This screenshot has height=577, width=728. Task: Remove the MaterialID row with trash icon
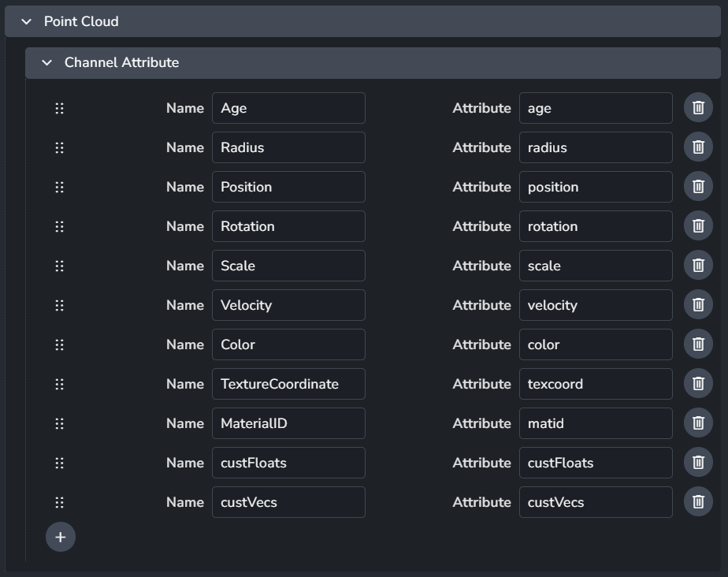tap(698, 423)
